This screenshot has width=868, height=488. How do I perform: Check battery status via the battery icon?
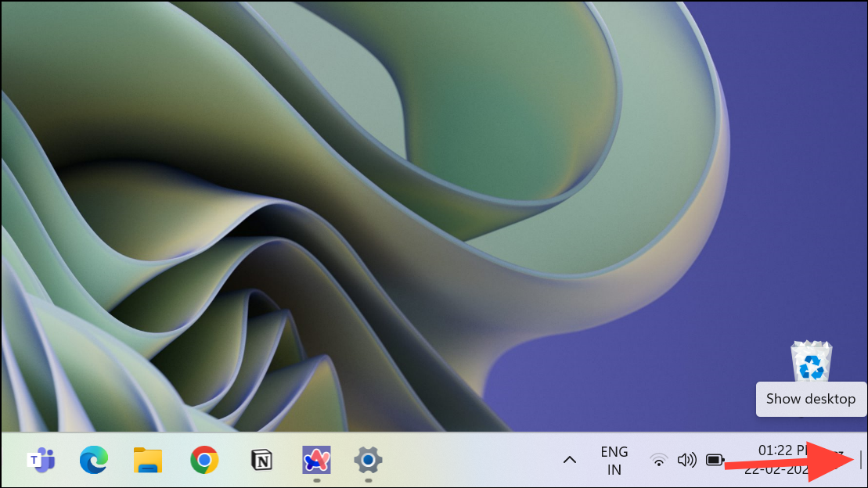[714, 461]
